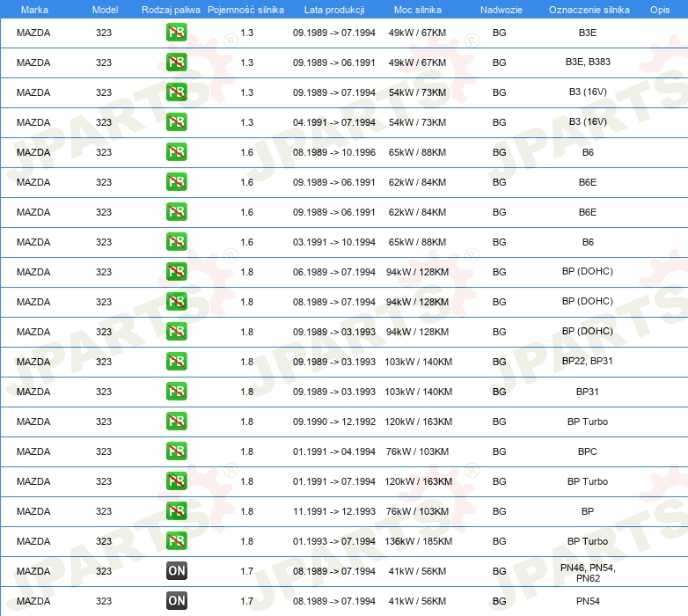Click the Opis column header
The height and width of the screenshot is (616, 688).
pos(660,10)
